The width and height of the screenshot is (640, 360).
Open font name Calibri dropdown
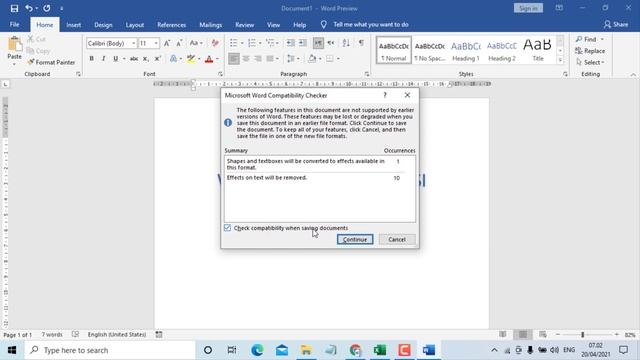click(x=133, y=43)
